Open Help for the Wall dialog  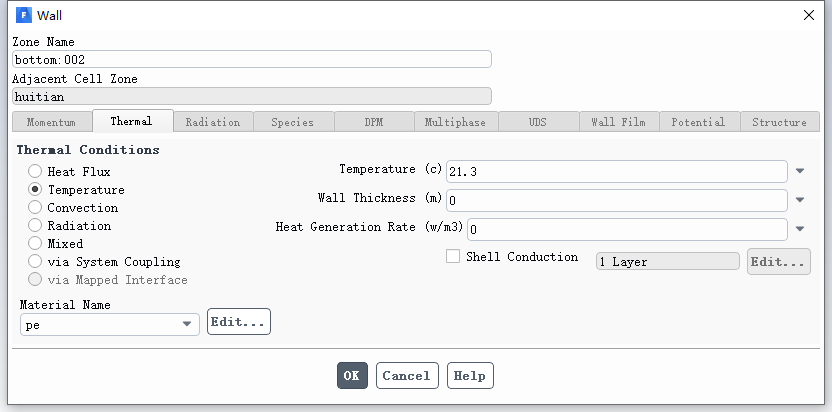coord(469,376)
